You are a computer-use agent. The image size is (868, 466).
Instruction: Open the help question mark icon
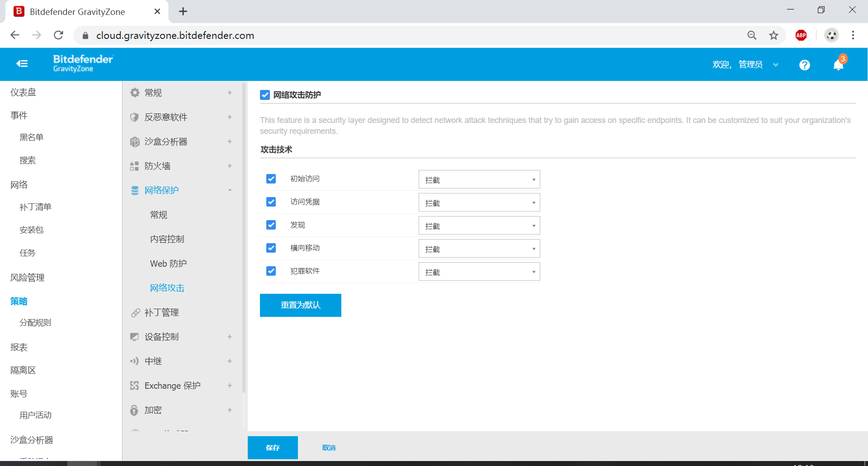pos(804,65)
